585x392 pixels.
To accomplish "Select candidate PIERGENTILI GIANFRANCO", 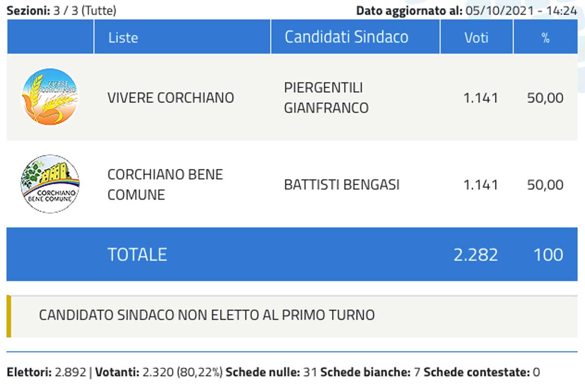I will tap(326, 98).
